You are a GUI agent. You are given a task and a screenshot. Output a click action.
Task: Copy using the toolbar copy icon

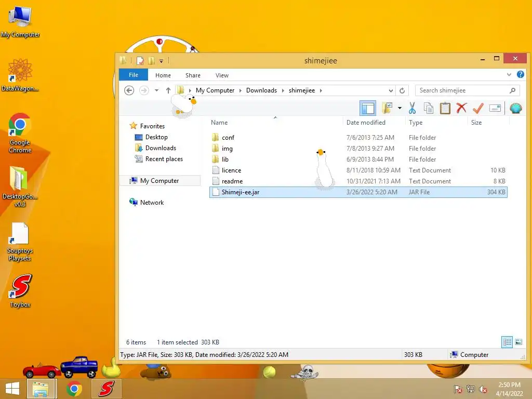click(x=429, y=108)
